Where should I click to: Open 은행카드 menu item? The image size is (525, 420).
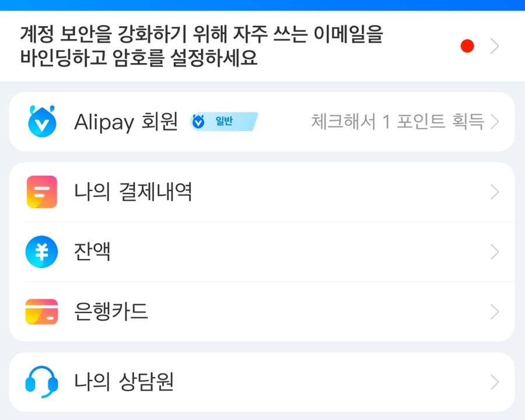point(262,312)
